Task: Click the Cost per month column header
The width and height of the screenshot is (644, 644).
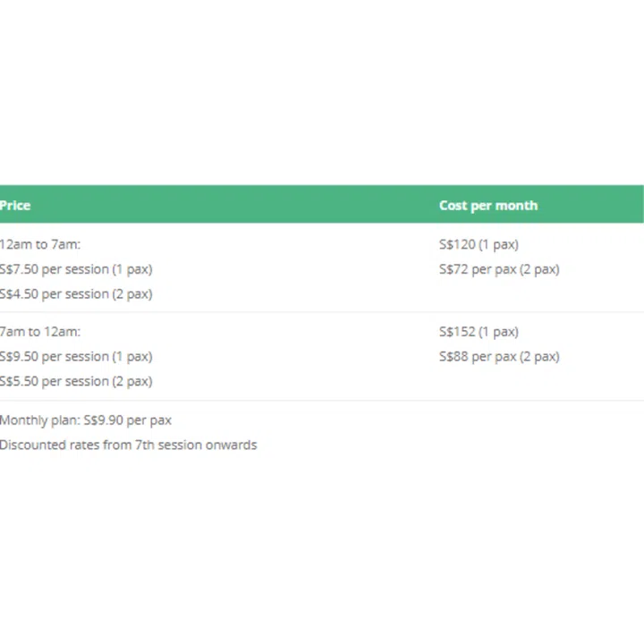Action: (x=487, y=205)
